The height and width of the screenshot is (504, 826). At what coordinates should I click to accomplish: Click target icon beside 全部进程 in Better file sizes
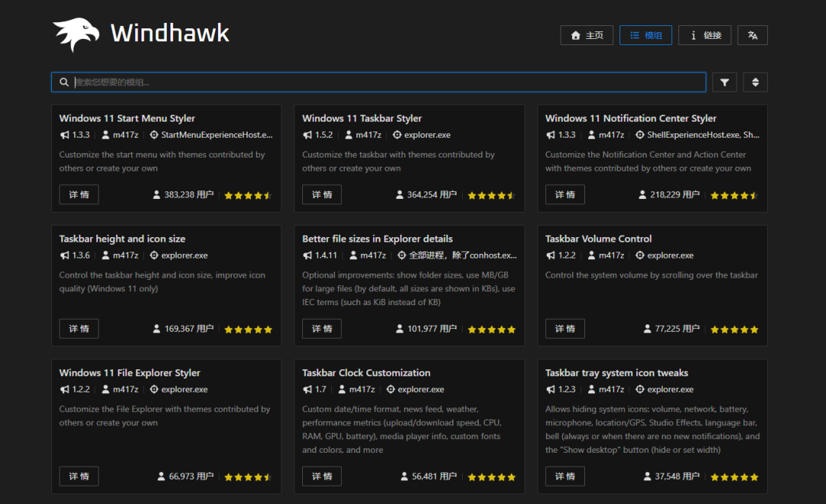pos(402,255)
